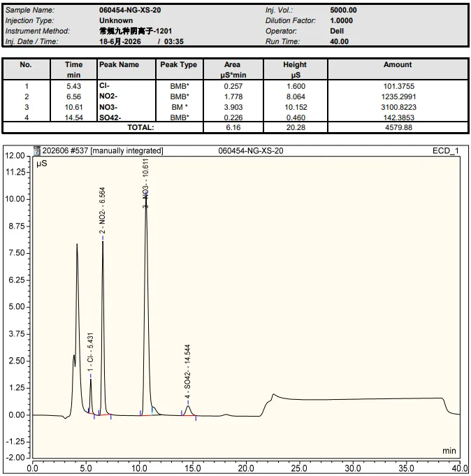
Task: Click the Time min column header
Action: 74,69
